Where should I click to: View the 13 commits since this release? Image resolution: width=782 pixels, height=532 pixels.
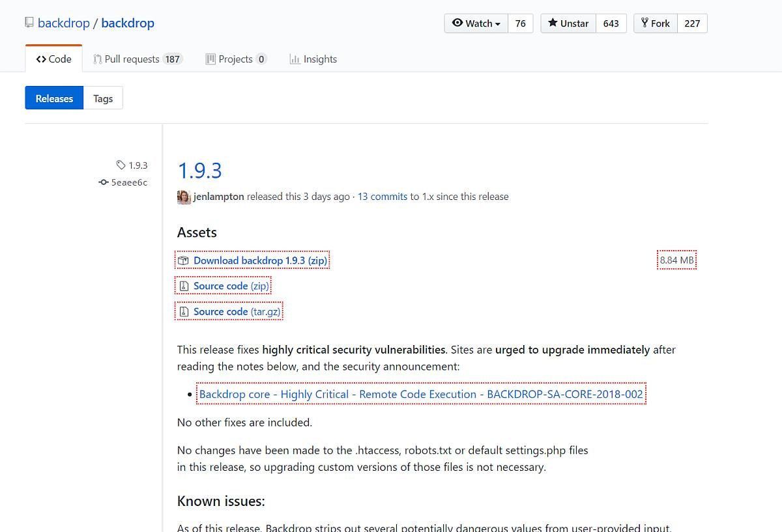(x=383, y=197)
